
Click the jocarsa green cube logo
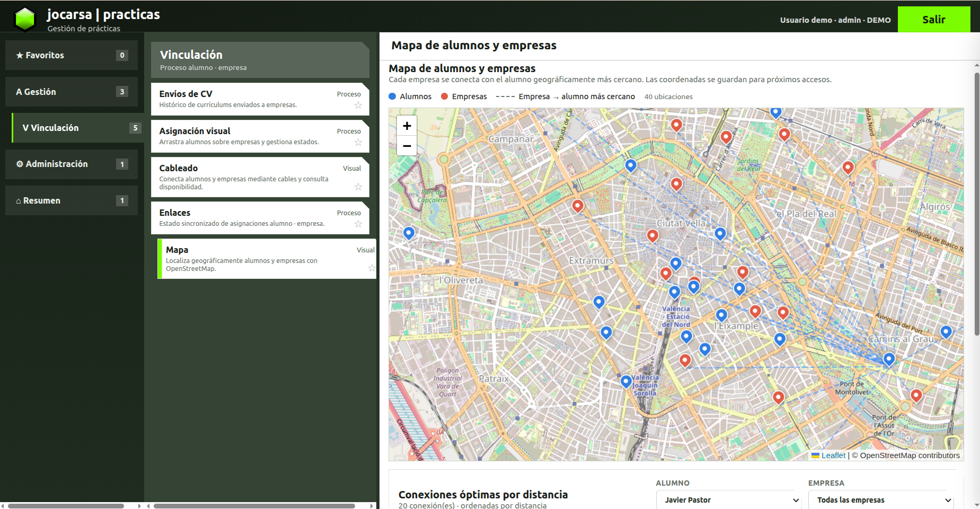[25, 20]
